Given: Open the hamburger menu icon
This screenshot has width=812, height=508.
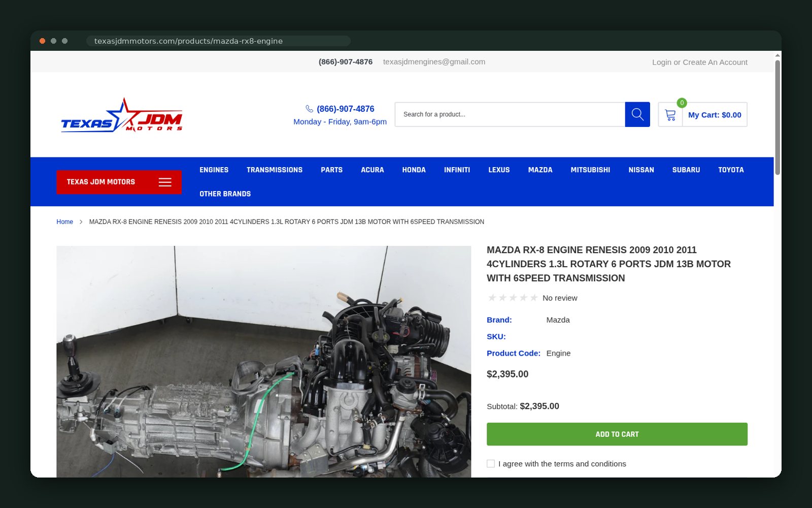Looking at the screenshot, I should (x=165, y=182).
